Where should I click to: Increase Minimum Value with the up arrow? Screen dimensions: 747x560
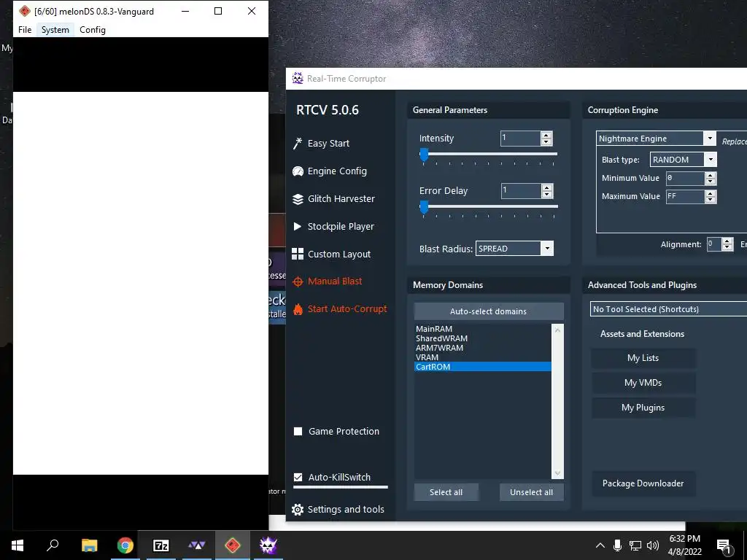711,175
